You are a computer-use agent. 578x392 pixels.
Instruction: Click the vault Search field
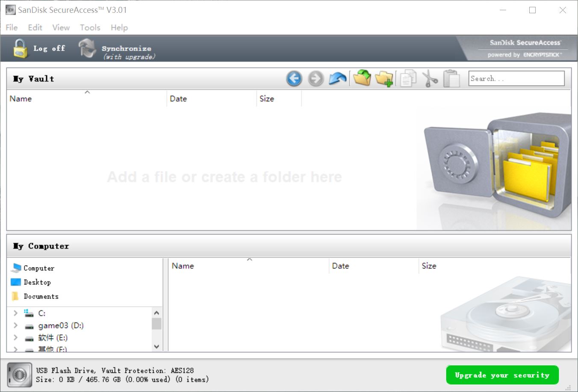click(516, 79)
